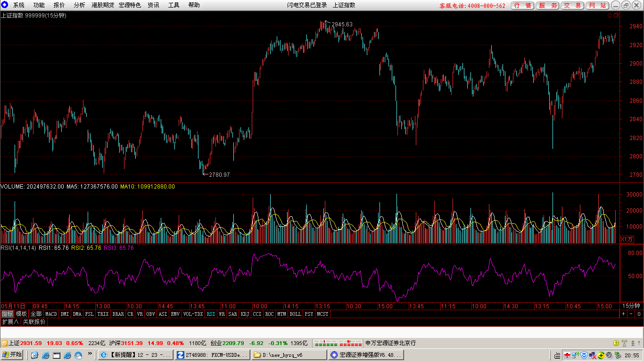This screenshot has width=644, height=362.
Task: Click the 行情 button
Action: [523, 6]
